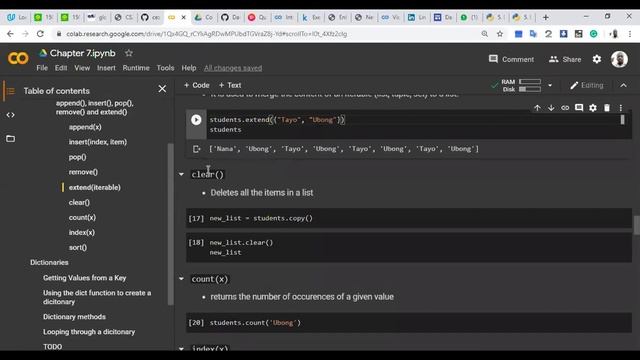This screenshot has height=360, width=640.
Task: Go to Dictionary methods entry
Action: pos(74,317)
